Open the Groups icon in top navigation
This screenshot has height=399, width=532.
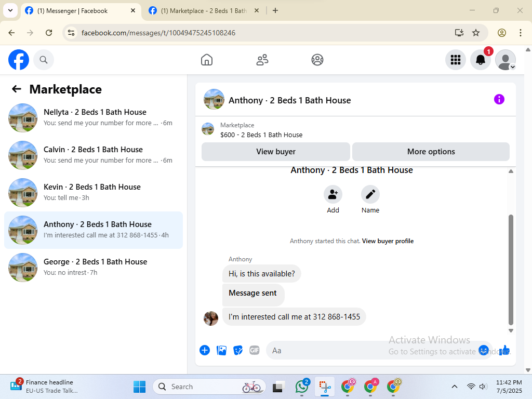tap(317, 60)
